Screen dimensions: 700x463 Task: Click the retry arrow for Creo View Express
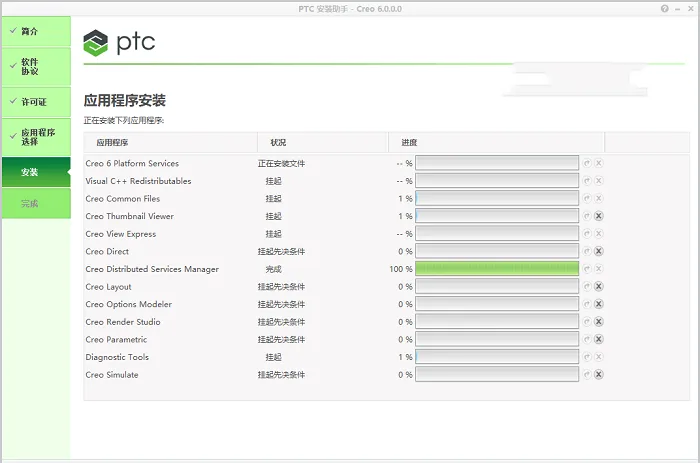click(587, 234)
